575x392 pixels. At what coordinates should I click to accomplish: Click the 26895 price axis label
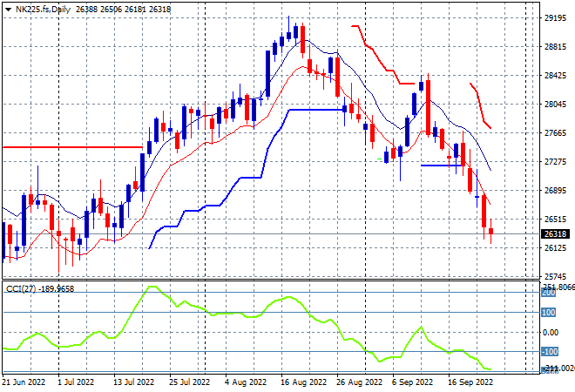pos(555,190)
